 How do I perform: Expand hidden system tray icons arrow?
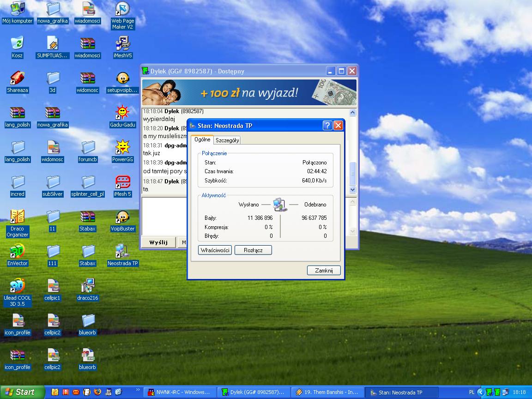(x=480, y=392)
